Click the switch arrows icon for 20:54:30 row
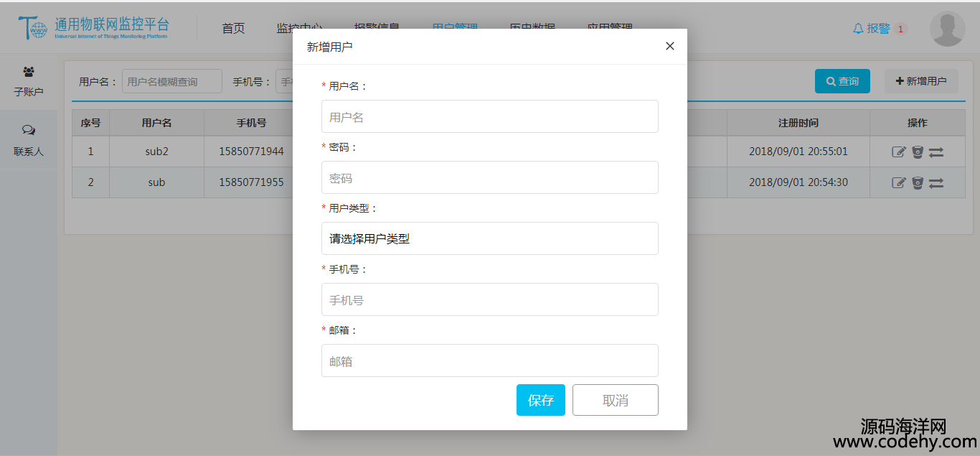This screenshot has height=456, width=980. point(936,183)
